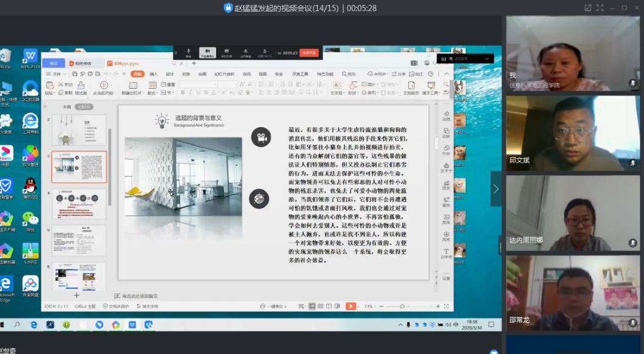Open the 文件 menu dropdown
The image size is (644, 354).
tap(57, 74)
